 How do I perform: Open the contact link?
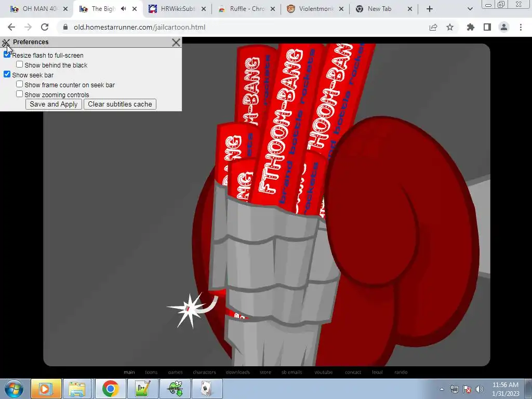coord(353,372)
